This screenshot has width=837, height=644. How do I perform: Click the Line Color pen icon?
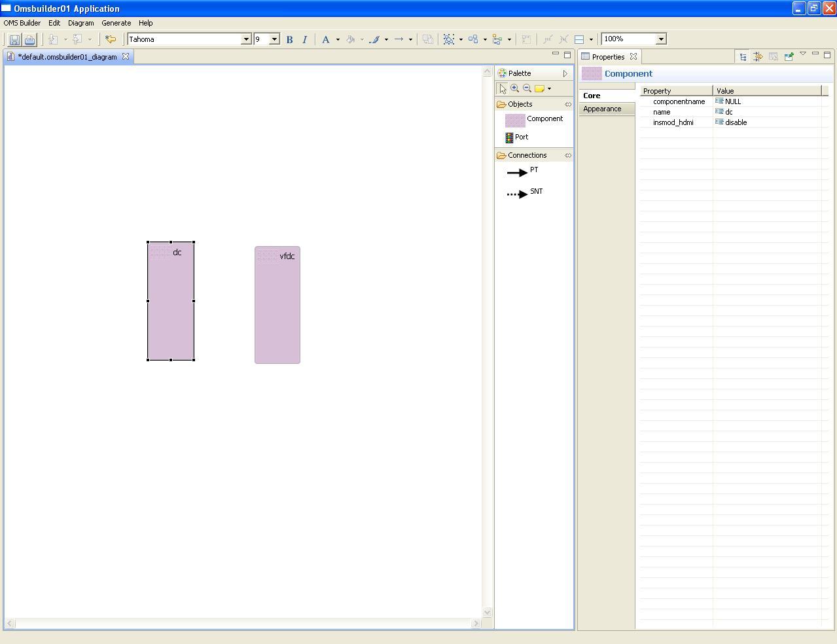coord(374,39)
